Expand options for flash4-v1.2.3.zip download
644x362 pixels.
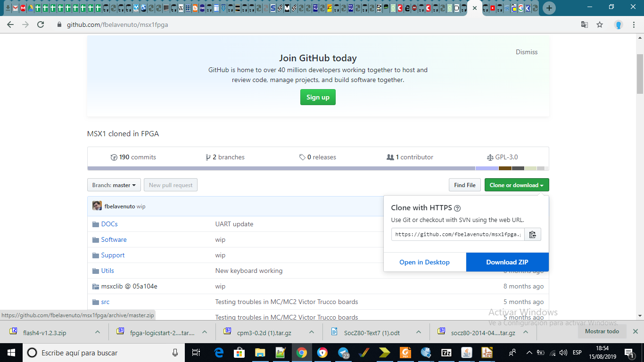[98, 332]
